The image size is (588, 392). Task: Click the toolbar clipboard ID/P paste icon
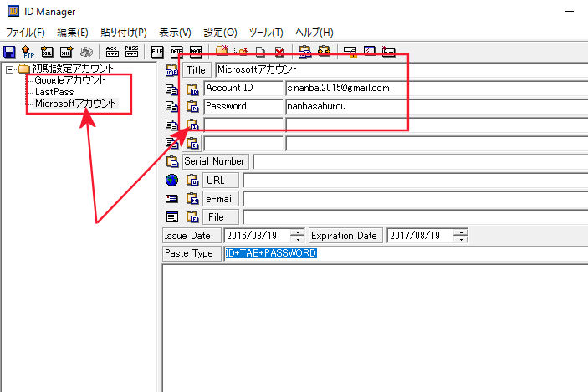click(x=304, y=52)
